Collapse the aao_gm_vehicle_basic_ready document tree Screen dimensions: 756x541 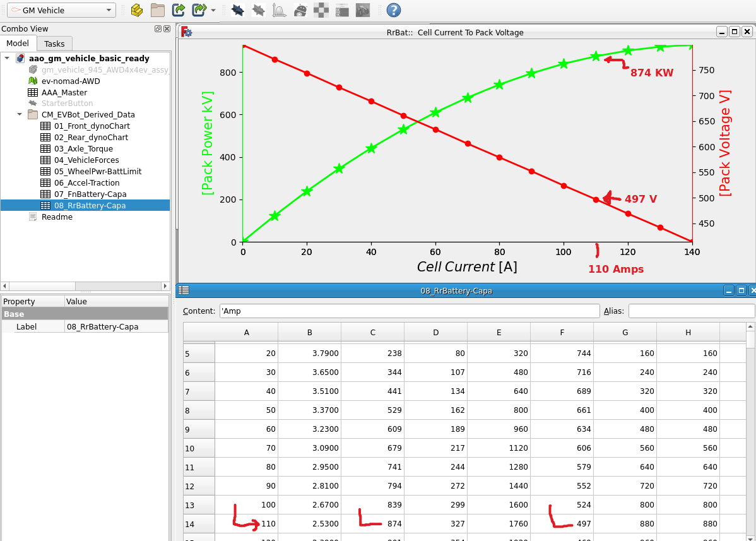pyautogui.click(x=7, y=58)
